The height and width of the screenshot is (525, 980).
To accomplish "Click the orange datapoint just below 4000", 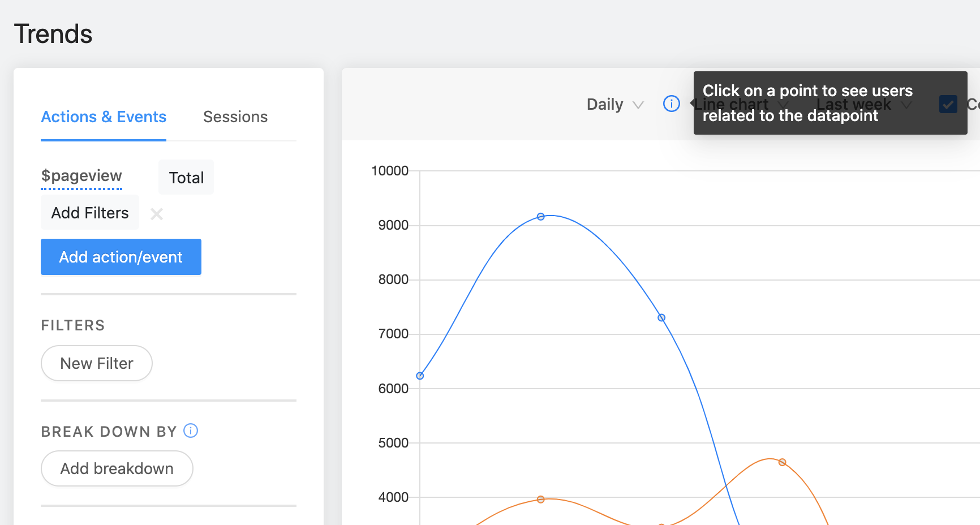I will [x=541, y=500].
